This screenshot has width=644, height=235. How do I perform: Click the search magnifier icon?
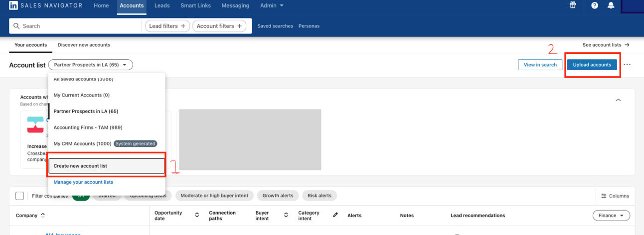16,26
